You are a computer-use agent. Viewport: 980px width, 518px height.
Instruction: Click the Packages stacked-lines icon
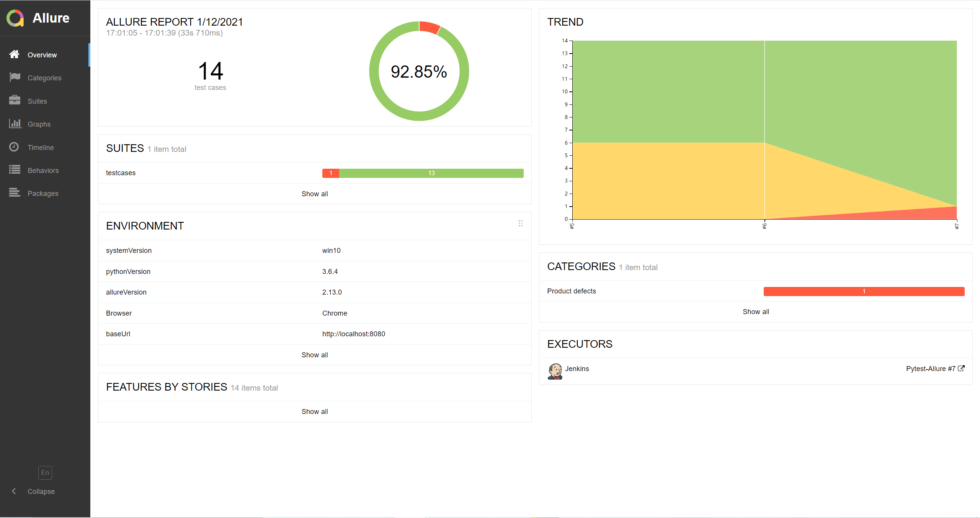[15, 193]
